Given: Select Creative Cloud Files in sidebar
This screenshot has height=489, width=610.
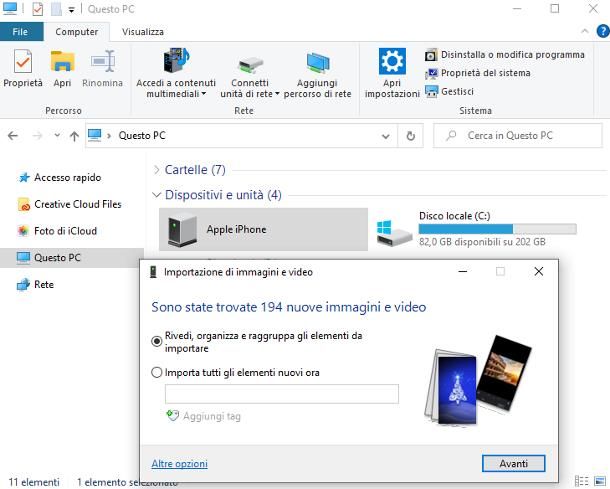Looking at the screenshot, I should coord(70,204).
